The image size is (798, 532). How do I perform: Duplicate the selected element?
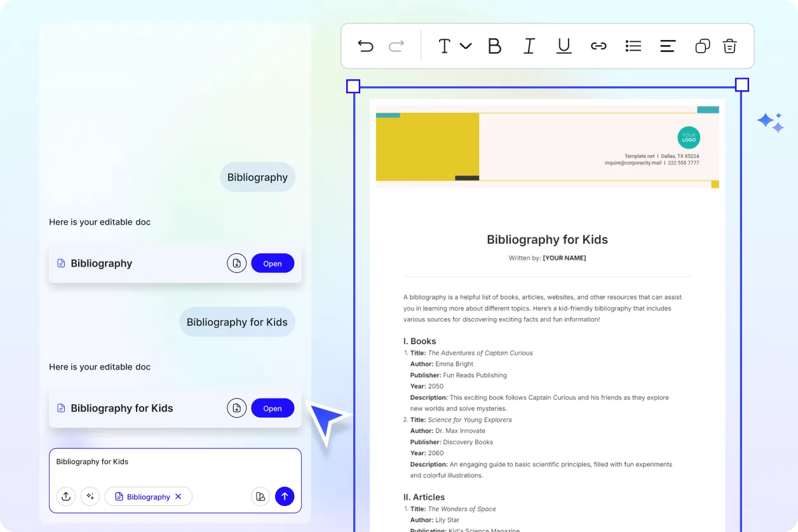click(702, 46)
